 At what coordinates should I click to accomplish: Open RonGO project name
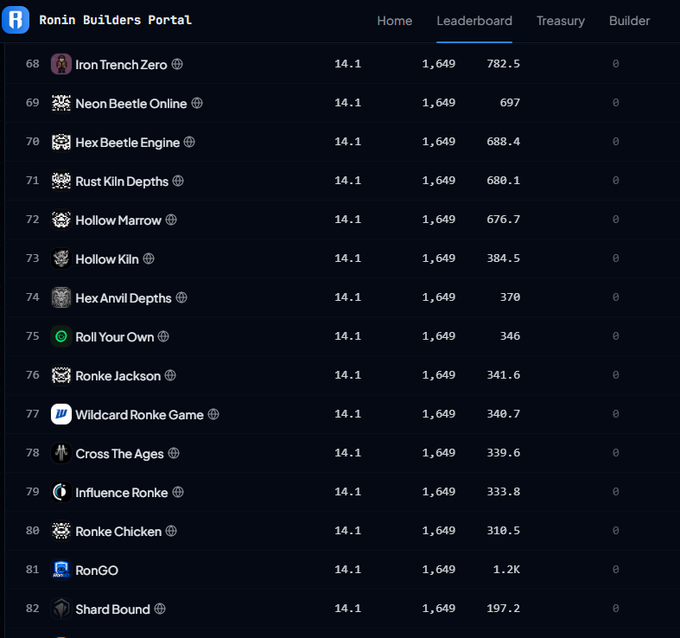click(x=97, y=570)
